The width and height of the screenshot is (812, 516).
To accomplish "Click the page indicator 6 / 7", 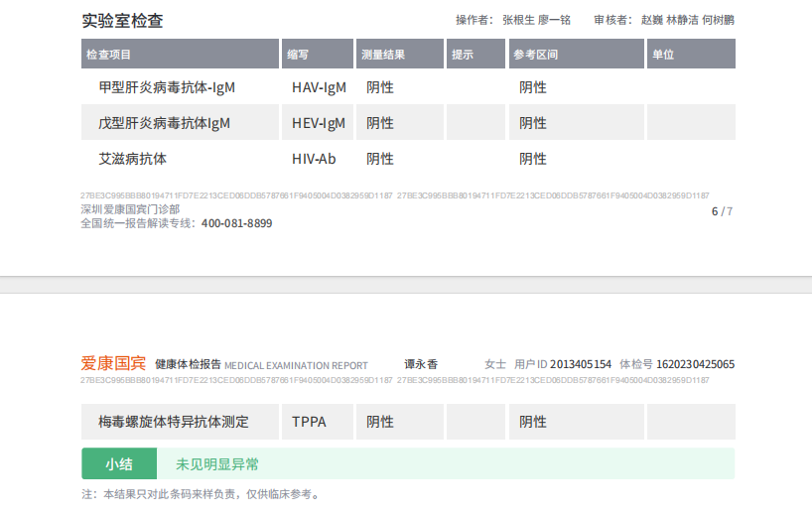I will pos(722,211).
